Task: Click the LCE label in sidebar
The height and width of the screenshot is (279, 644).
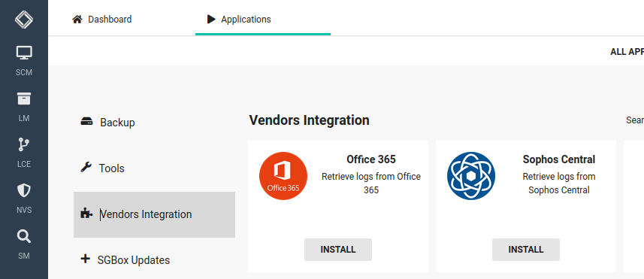Action: (x=24, y=165)
